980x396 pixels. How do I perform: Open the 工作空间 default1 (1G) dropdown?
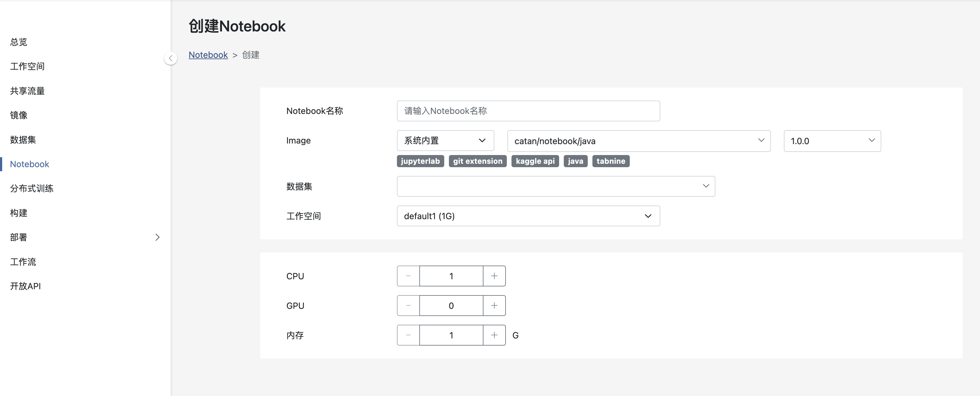pyautogui.click(x=528, y=216)
